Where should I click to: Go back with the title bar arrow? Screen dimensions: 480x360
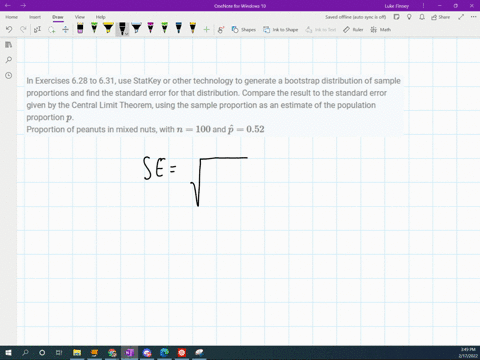pyautogui.click(x=8, y=6)
